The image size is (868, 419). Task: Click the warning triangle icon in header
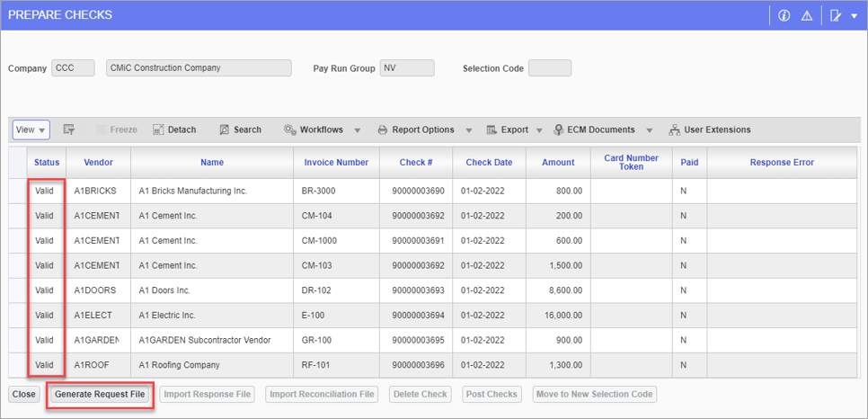pos(807,16)
